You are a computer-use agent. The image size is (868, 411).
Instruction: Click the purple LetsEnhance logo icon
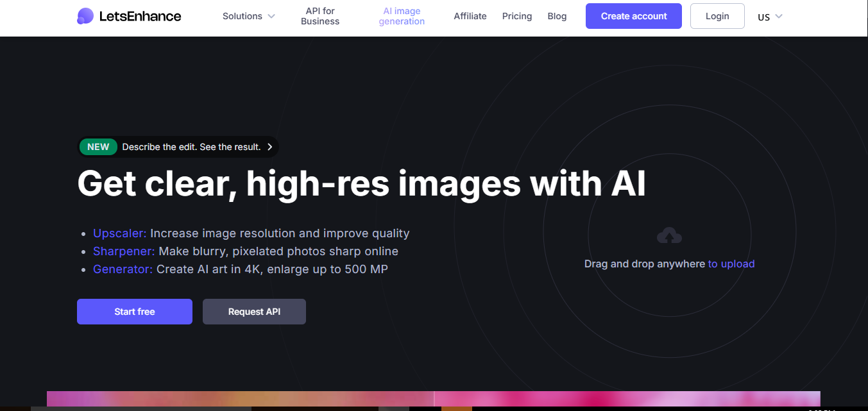85,16
